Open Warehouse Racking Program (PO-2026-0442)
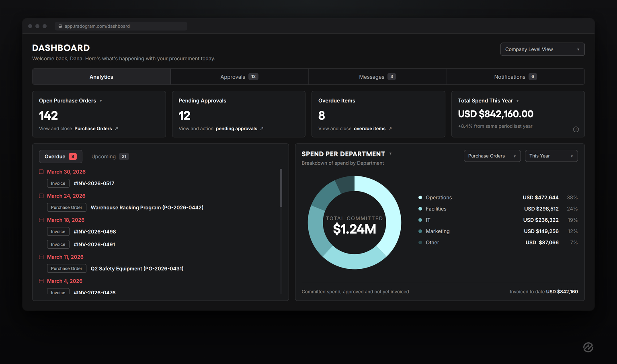The height and width of the screenshot is (364, 617). click(147, 207)
